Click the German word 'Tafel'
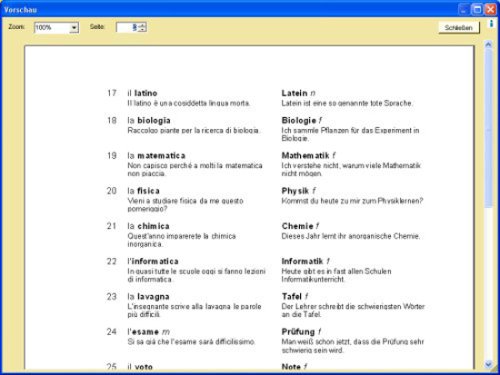 pyautogui.click(x=292, y=296)
